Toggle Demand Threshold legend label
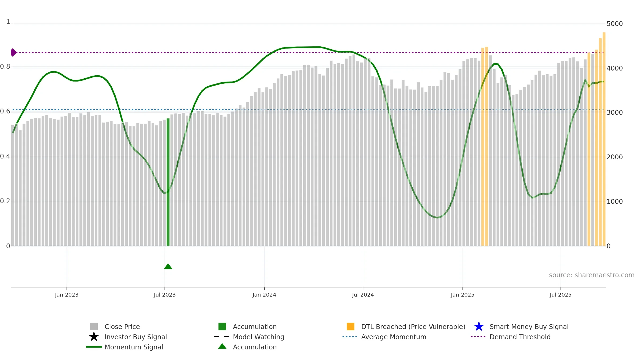 point(520,337)
